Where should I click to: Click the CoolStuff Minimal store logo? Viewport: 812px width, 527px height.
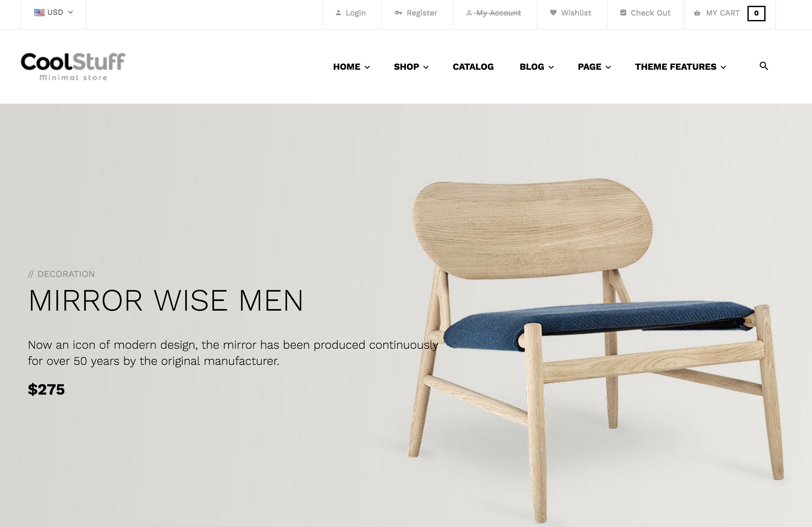tap(73, 67)
